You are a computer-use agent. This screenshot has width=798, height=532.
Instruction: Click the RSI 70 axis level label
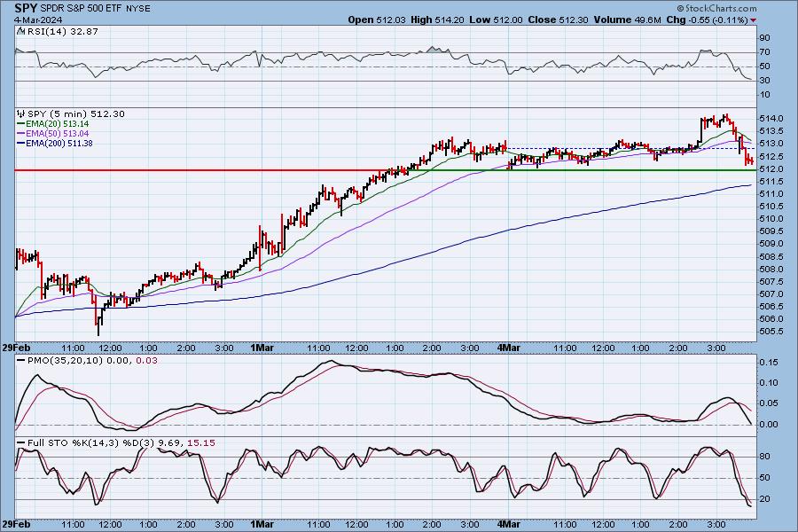pos(764,52)
